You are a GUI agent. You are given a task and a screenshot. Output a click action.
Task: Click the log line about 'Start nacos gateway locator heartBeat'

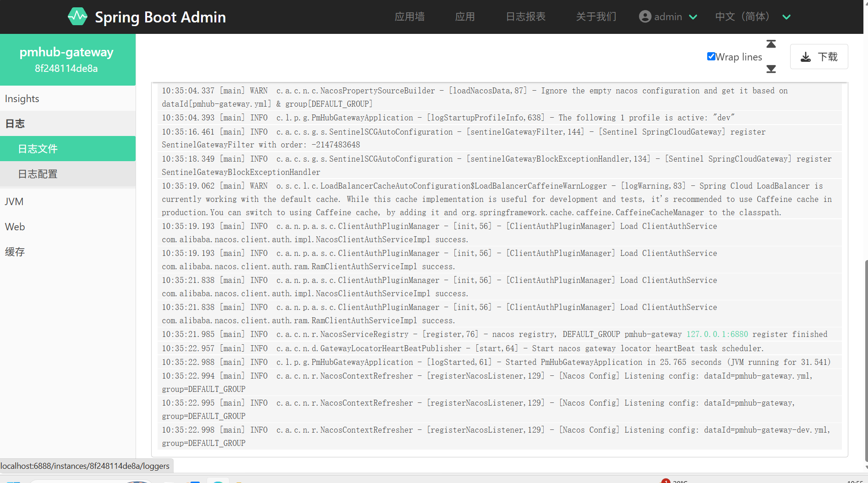pos(500,348)
